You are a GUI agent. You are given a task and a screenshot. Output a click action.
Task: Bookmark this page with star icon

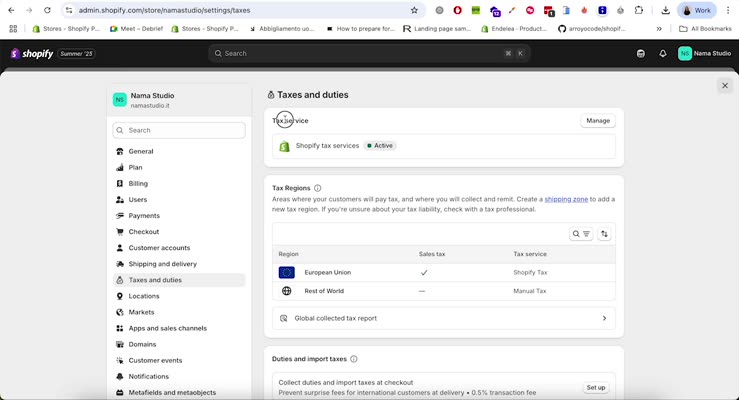point(414,10)
